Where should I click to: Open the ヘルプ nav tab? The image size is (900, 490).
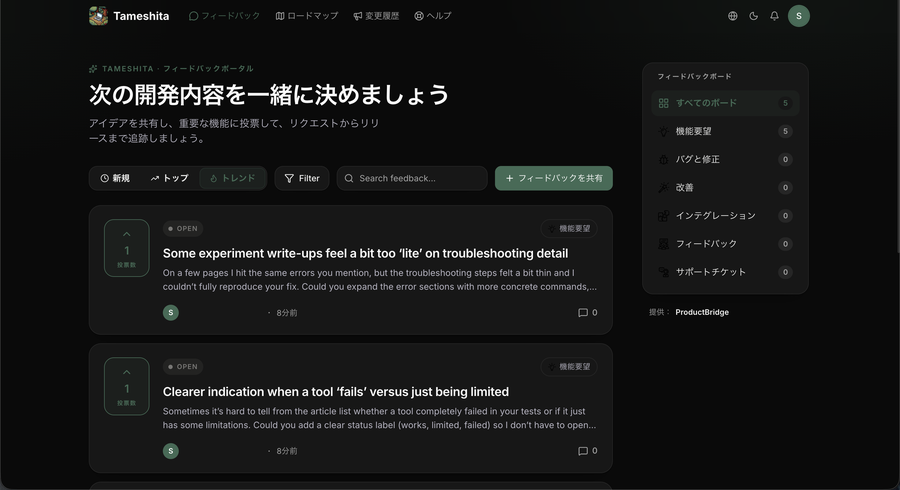(433, 16)
